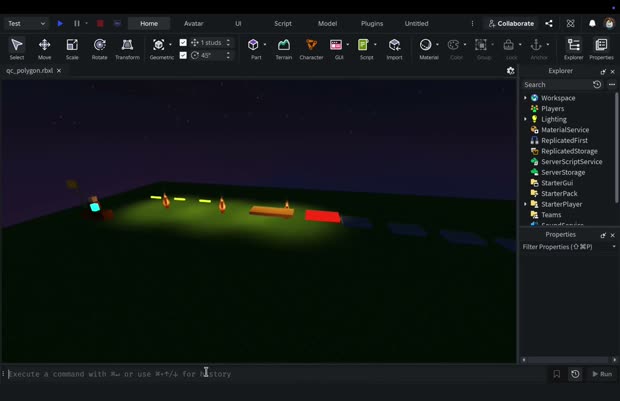This screenshot has height=401, width=620.
Task: Stop the test session
Action: [100, 23]
